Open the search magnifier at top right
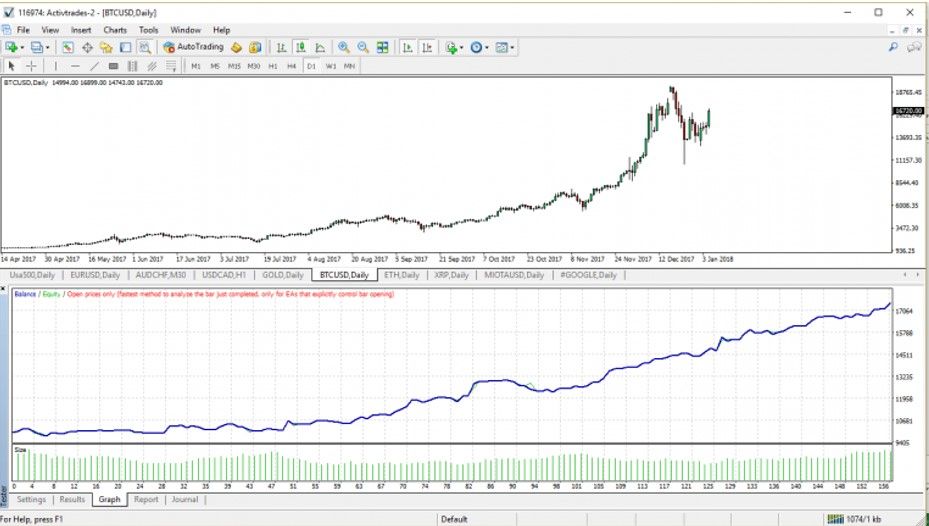 (893, 47)
